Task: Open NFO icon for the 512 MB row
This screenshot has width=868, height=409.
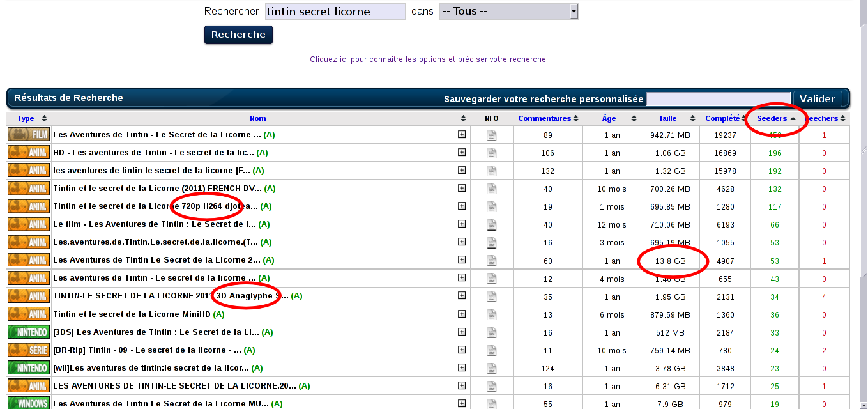Action: pyautogui.click(x=491, y=332)
